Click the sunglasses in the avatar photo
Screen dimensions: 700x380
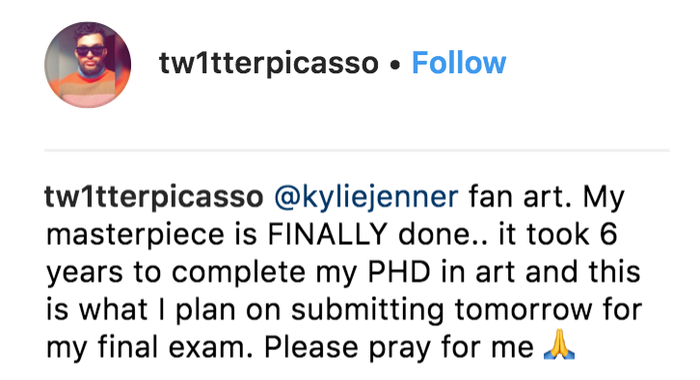[x=91, y=51]
